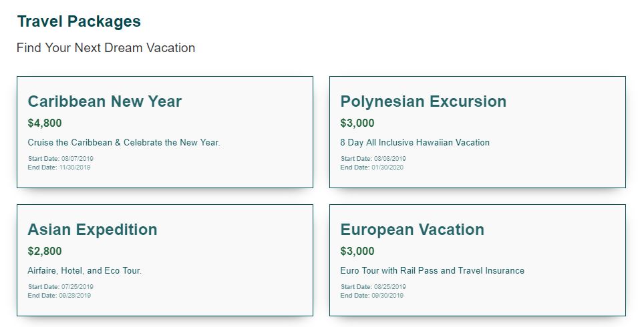The height and width of the screenshot is (327, 644).
Task: Click the European Vacation end date 09/30/2019
Action: (x=387, y=296)
